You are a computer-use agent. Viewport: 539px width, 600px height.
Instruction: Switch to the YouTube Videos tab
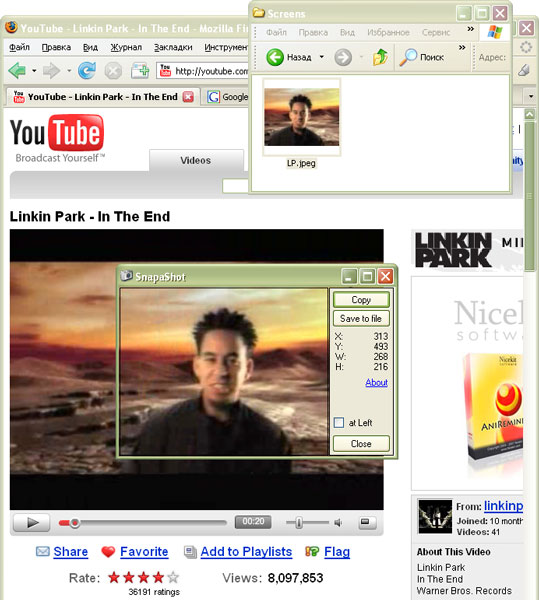(x=196, y=160)
